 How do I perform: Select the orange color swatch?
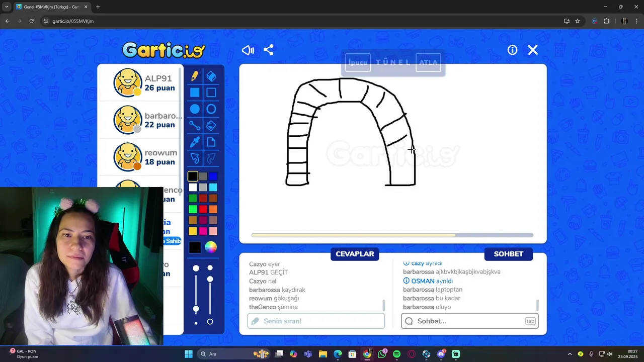[213, 209]
